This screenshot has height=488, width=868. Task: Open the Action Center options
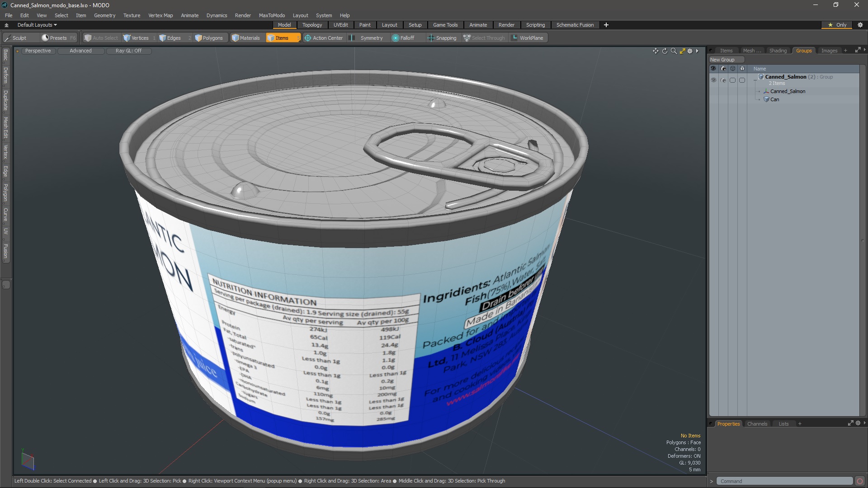(x=324, y=38)
